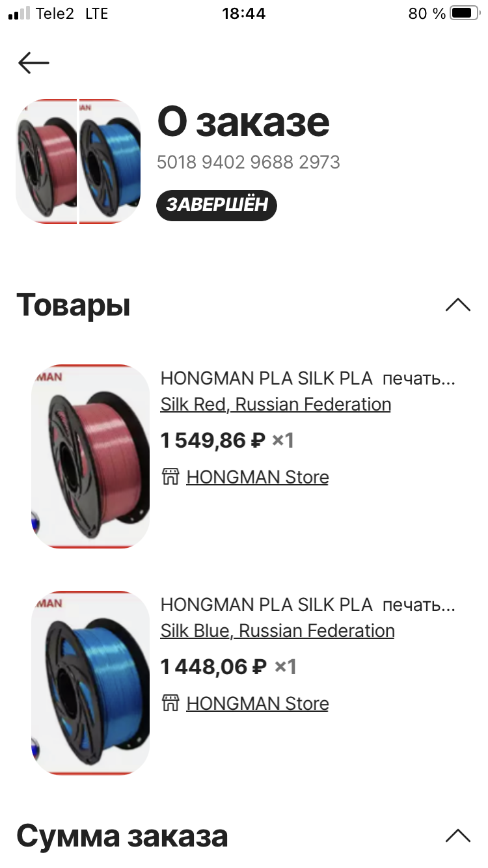Tap store icon beside Silk Blue item

tap(170, 703)
